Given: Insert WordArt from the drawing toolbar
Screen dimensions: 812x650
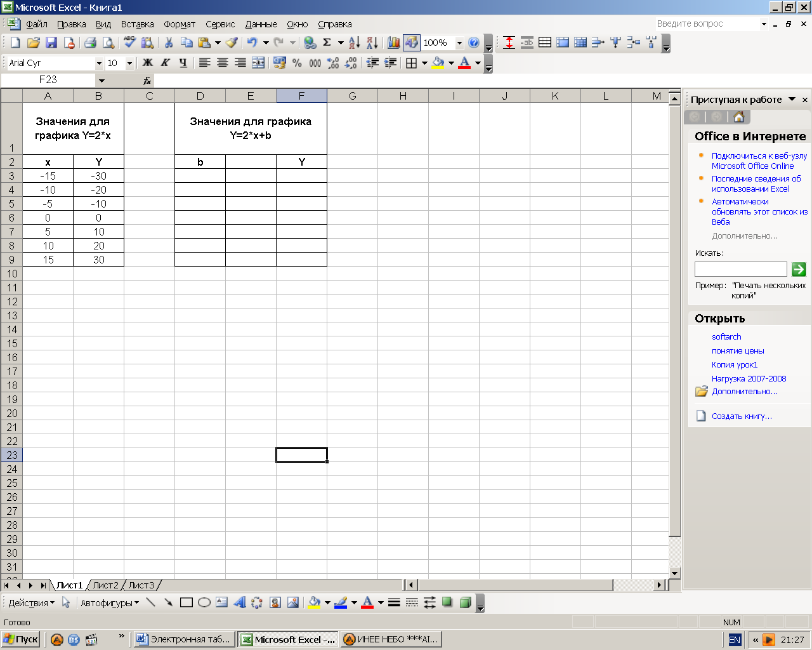Looking at the screenshot, I should (240, 602).
